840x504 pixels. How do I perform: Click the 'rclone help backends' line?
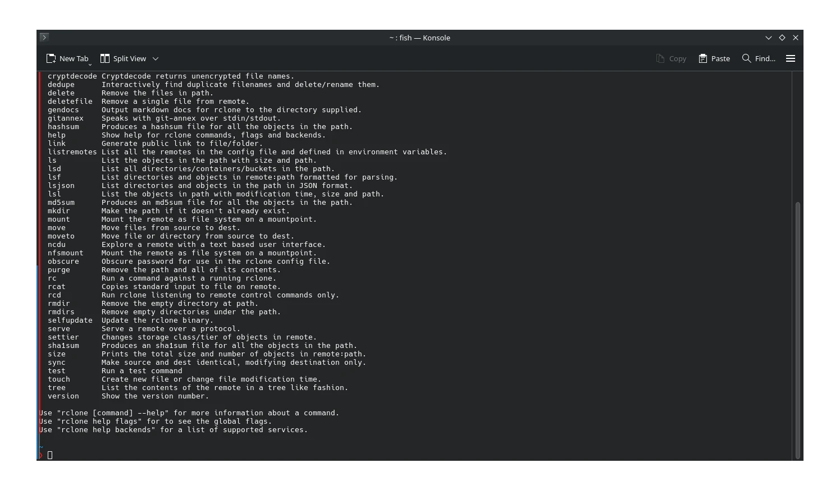[x=174, y=430]
